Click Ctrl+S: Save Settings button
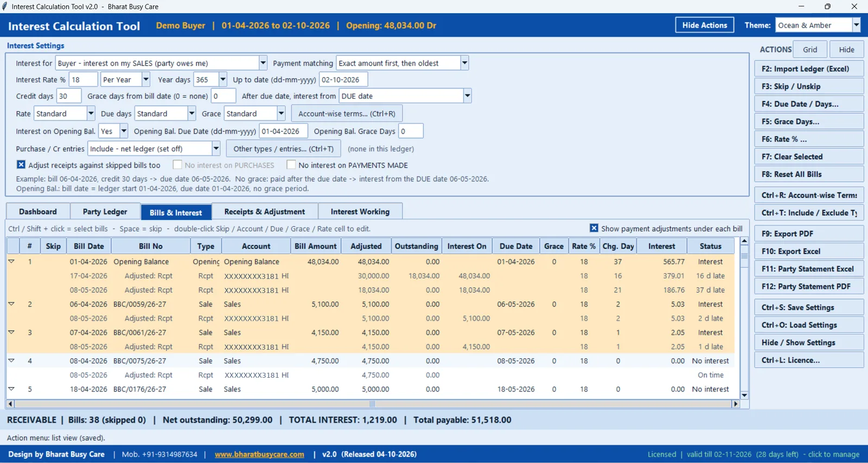The width and height of the screenshot is (868, 463). [x=809, y=307]
